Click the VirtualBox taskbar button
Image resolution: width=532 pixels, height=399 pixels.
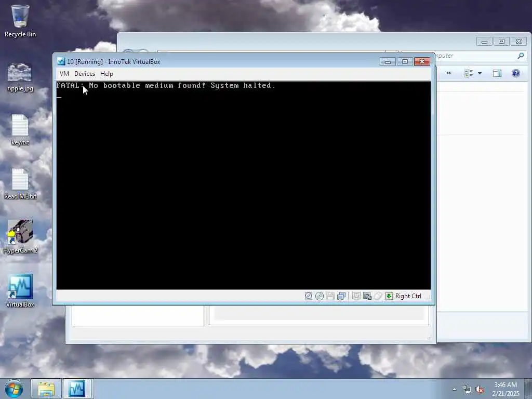77,389
